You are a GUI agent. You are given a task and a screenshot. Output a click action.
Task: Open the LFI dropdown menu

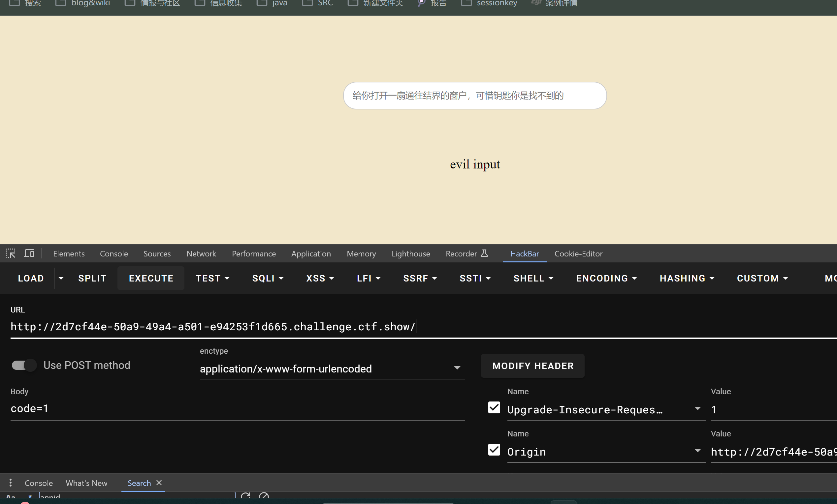pyautogui.click(x=369, y=278)
